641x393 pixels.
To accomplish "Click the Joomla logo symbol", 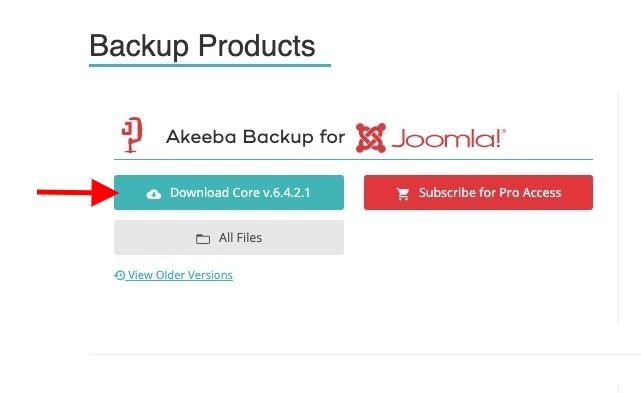I will [x=371, y=138].
